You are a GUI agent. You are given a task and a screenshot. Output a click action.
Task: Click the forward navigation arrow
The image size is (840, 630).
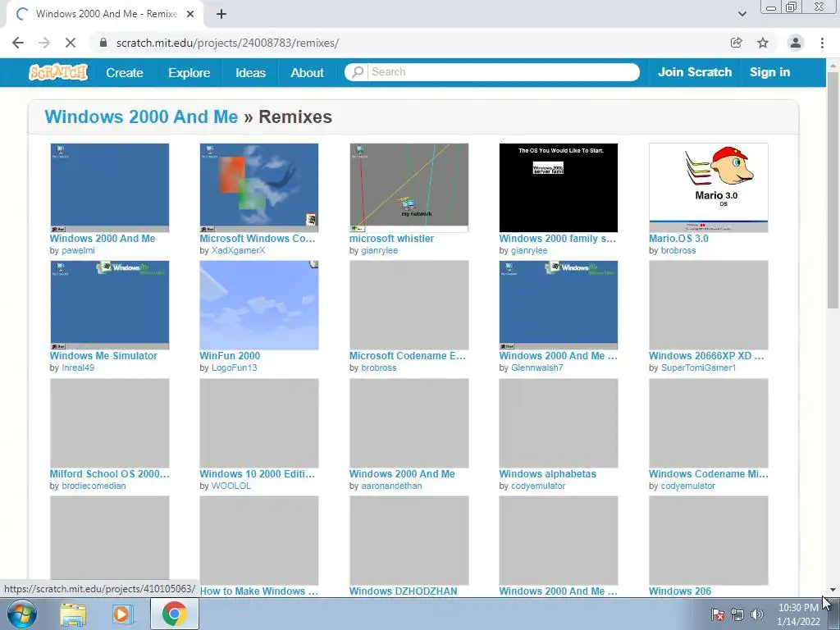click(44, 43)
